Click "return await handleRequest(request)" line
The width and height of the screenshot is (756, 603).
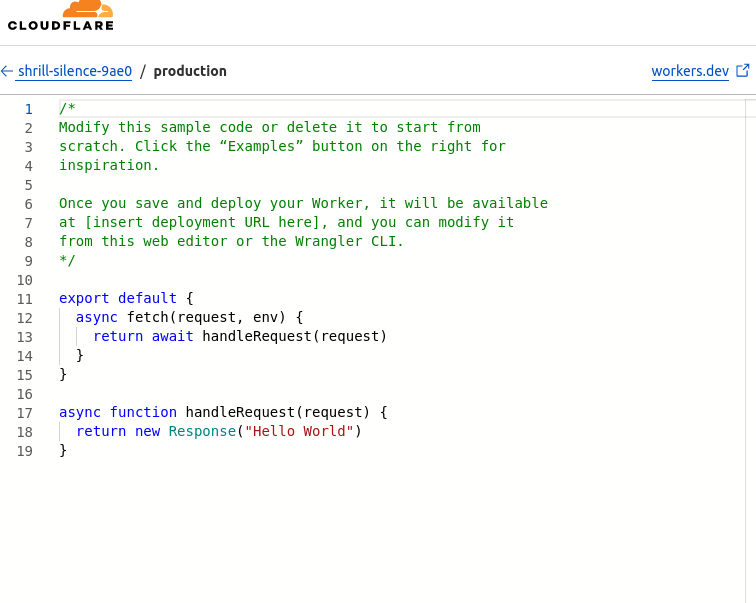(240, 336)
